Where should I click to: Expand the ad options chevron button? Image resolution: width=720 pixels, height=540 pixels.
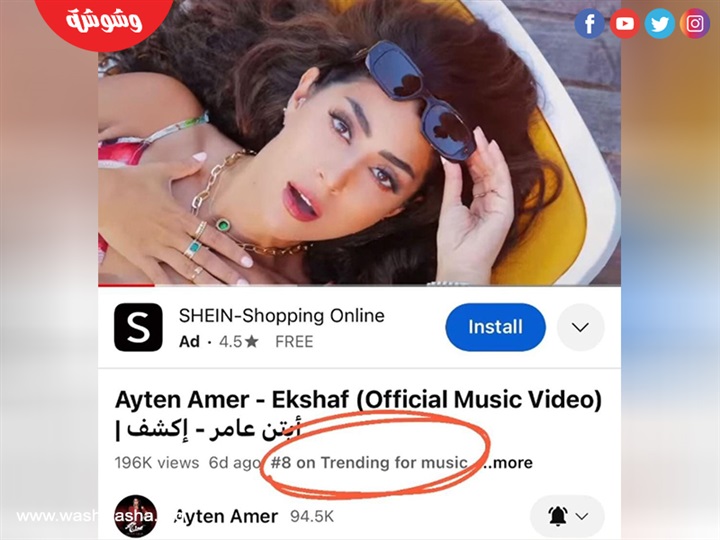(x=580, y=327)
